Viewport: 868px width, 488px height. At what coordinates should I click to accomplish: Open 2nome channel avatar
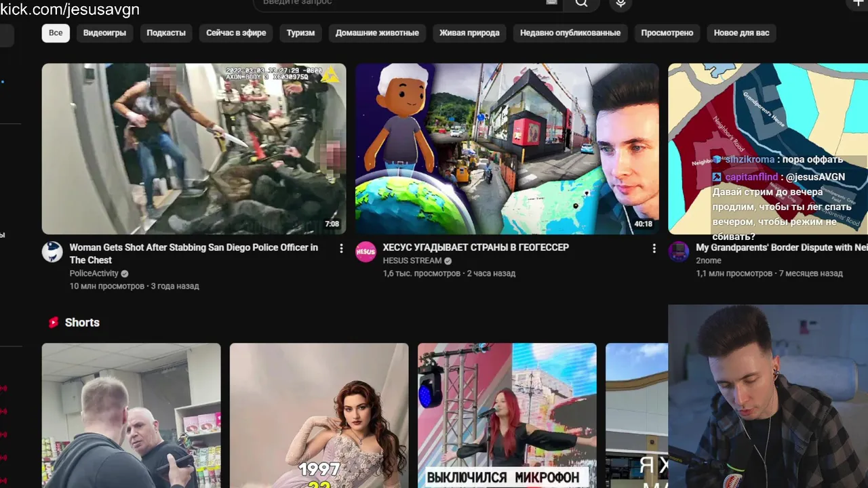point(679,251)
